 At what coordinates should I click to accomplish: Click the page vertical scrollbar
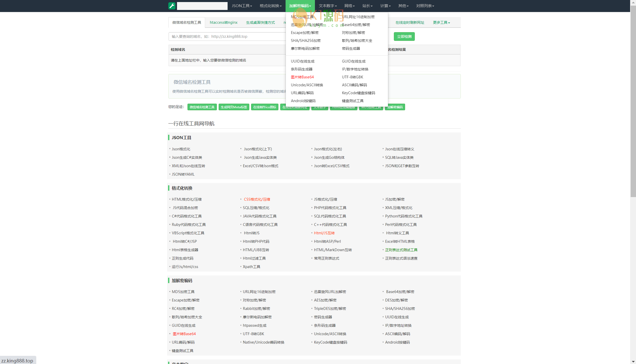coord(633,102)
